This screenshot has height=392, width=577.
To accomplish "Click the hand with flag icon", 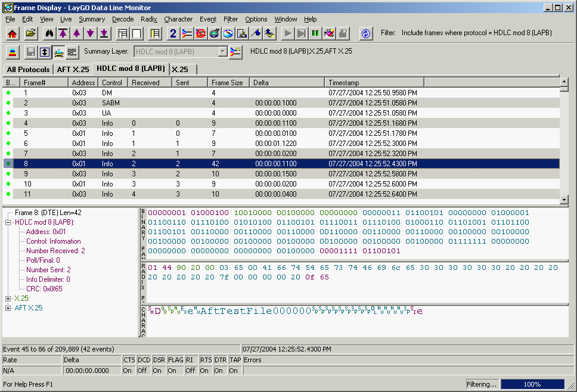I will point(269,33).
